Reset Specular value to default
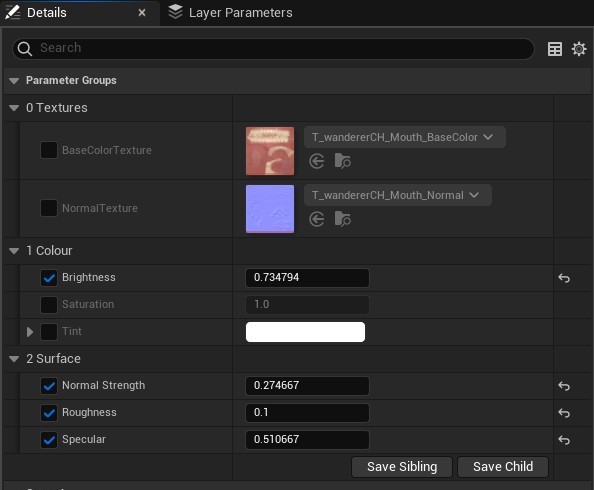The image size is (594, 490). [x=564, y=440]
